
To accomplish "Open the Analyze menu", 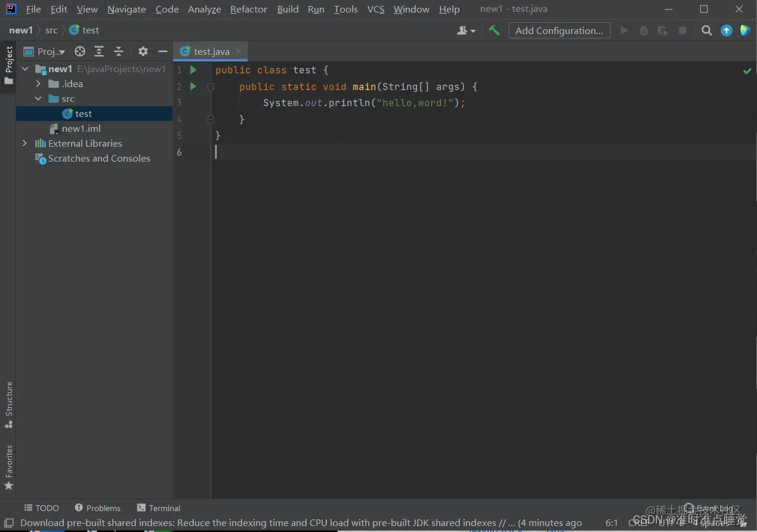I will [205, 10].
